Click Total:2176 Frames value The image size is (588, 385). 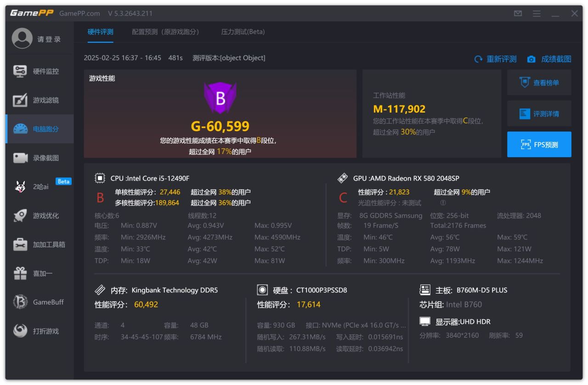(458, 226)
